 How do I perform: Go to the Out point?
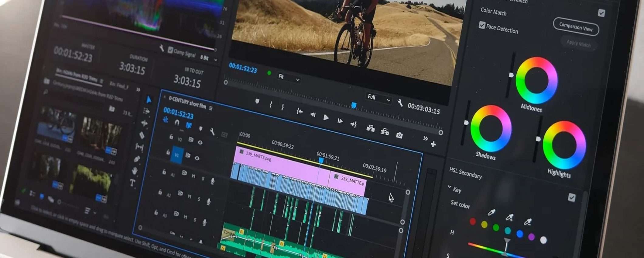tap(353, 124)
